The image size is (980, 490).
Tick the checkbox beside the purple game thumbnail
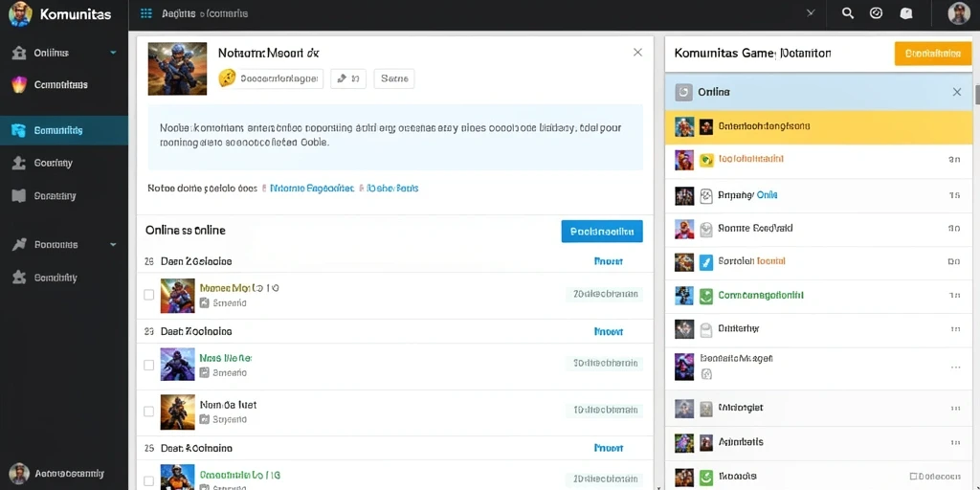(x=148, y=365)
